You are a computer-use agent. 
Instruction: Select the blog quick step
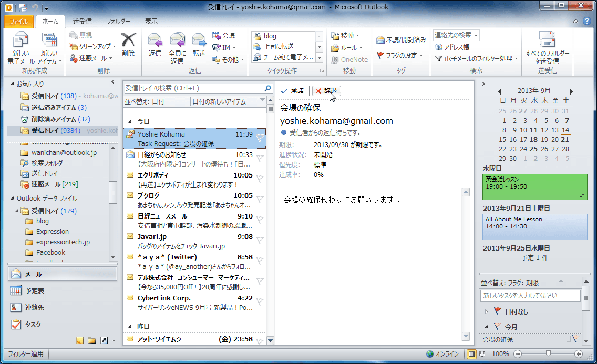tap(283, 36)
